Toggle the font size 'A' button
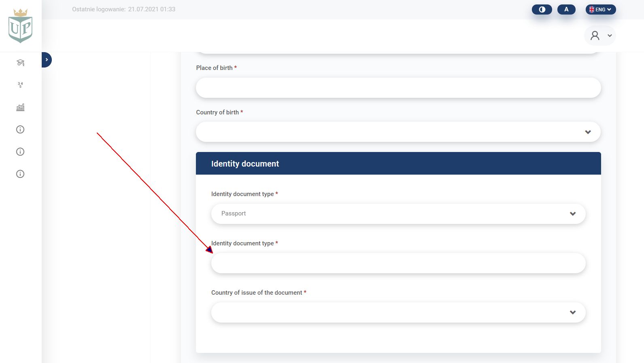This screenshot has height=363, width=644. [x=566, y=9]
